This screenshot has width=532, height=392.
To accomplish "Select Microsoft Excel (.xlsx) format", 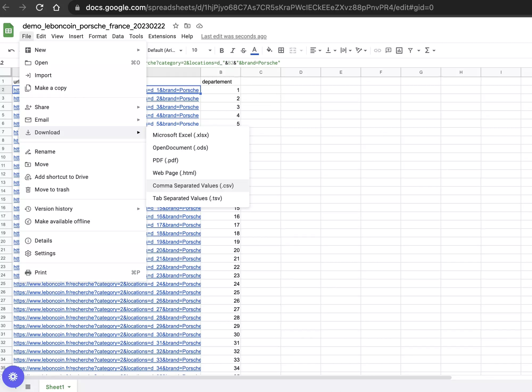I will pyautogui.click(x=181, y=135).
